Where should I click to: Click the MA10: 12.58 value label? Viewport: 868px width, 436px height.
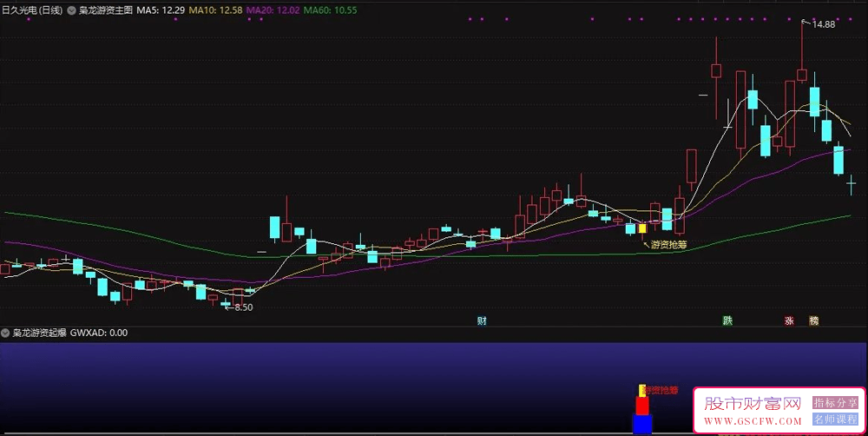(x=215, y=10)
